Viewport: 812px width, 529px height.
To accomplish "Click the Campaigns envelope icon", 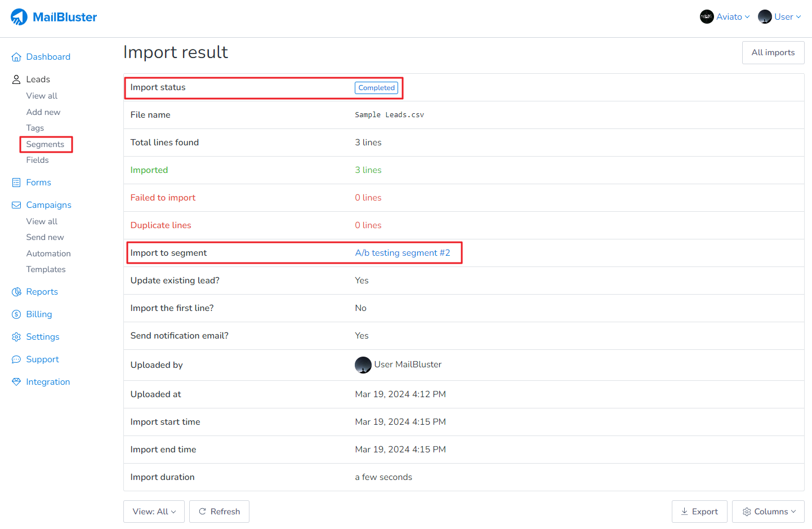I will coord(16,205).
